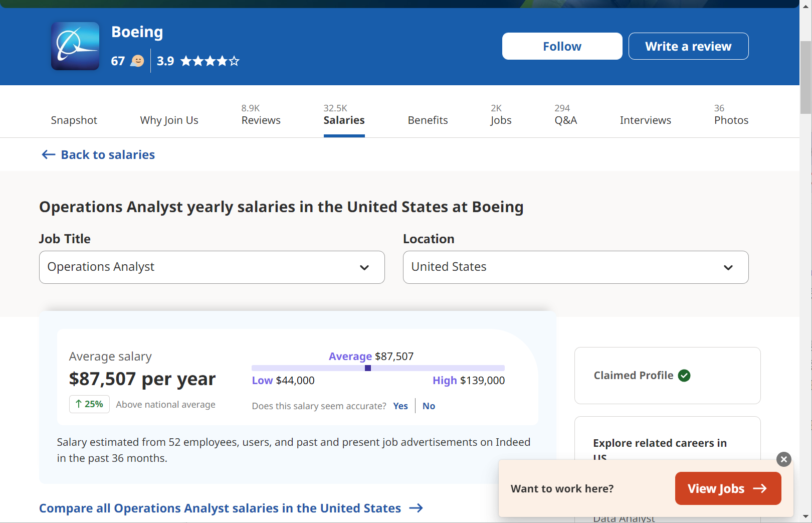Open the Benefits tab
The width and height of the screenshot is (812, 523).
(428, 120)
